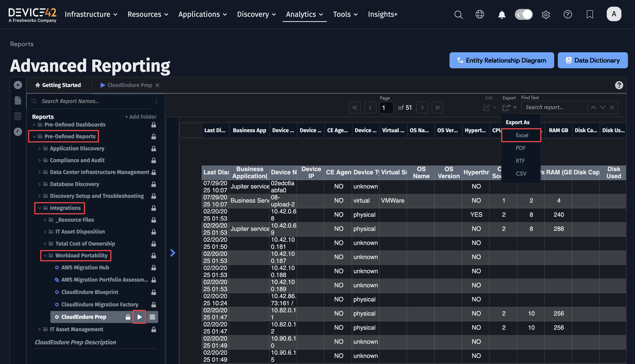Click the globe language icon

tap(479, 14)
